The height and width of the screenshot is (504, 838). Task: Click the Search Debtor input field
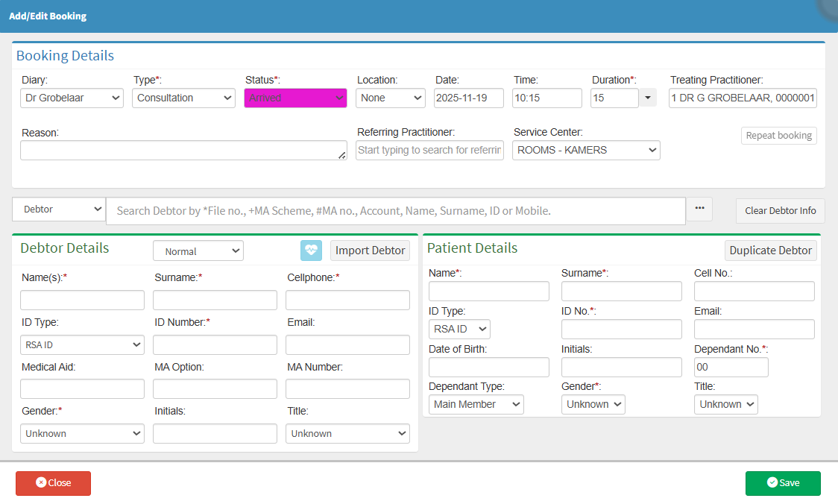[x=395, y=211]
